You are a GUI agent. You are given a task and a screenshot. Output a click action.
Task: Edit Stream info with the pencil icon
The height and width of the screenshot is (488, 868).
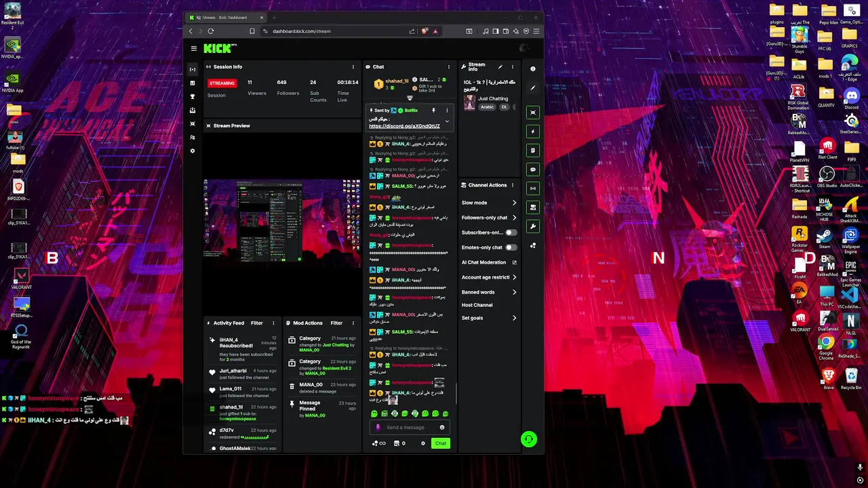pyautogui.click(x=500, y=66)
